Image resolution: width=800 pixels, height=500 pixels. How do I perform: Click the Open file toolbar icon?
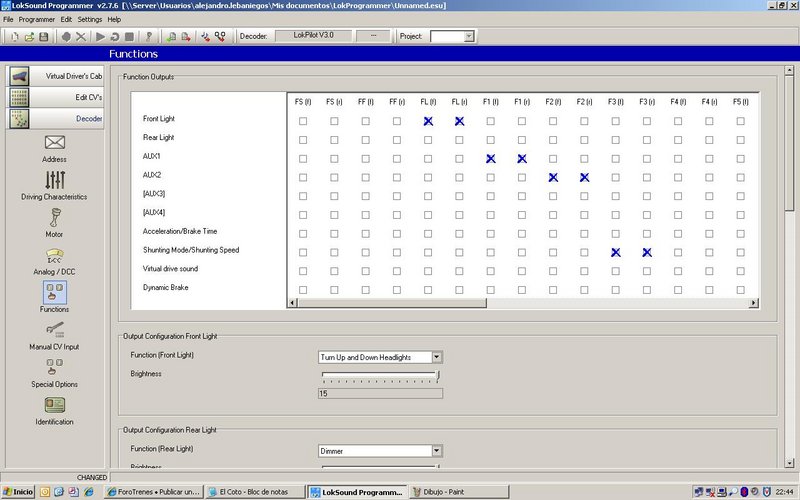point(29,37)
